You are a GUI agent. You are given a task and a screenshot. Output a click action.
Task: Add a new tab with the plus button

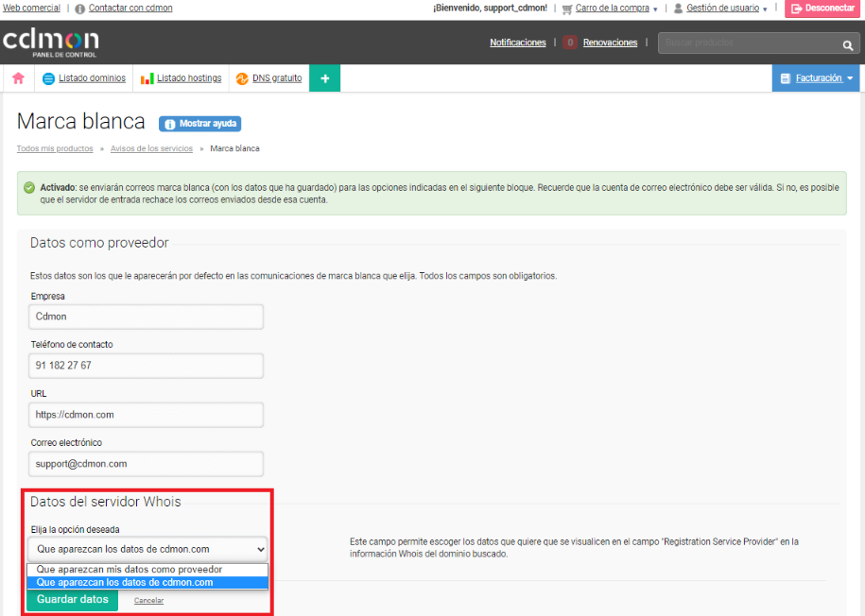(325, 78)
